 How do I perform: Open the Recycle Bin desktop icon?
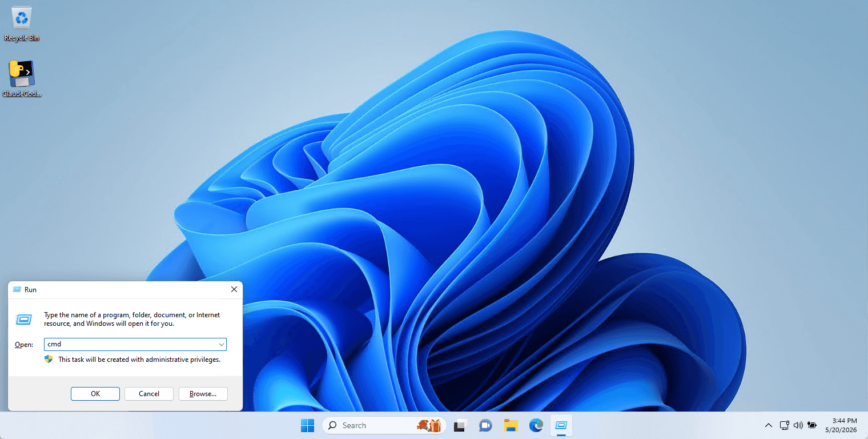(22, 24)
